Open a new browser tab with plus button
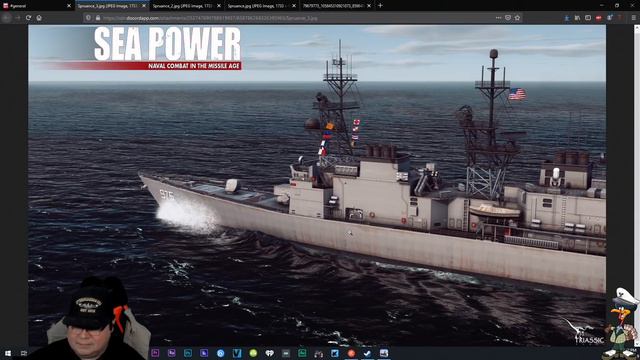This screenshot has width=640, height=360. [380, 6]
